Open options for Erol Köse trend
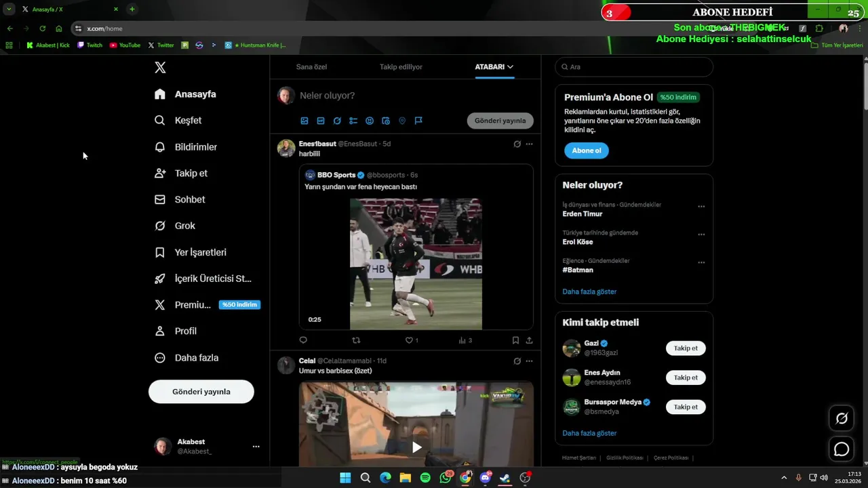 click(x=701, y=235)
